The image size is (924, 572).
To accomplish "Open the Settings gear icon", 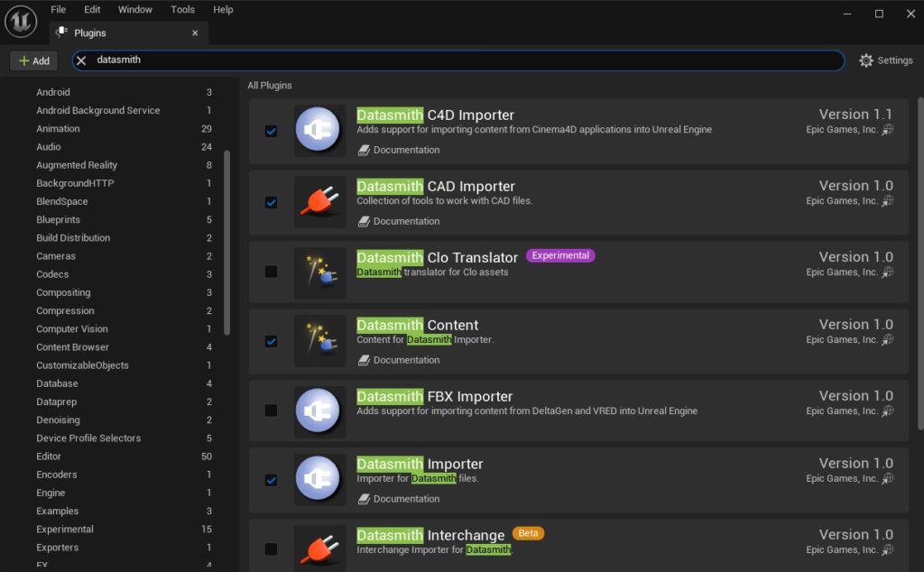I will (865, 60).
